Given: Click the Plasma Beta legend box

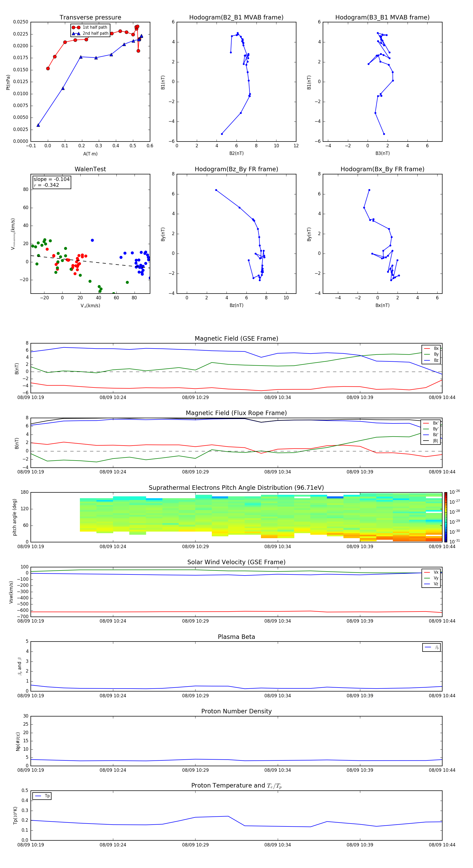Looking at the screenshot, I should [x=431, y=647].
